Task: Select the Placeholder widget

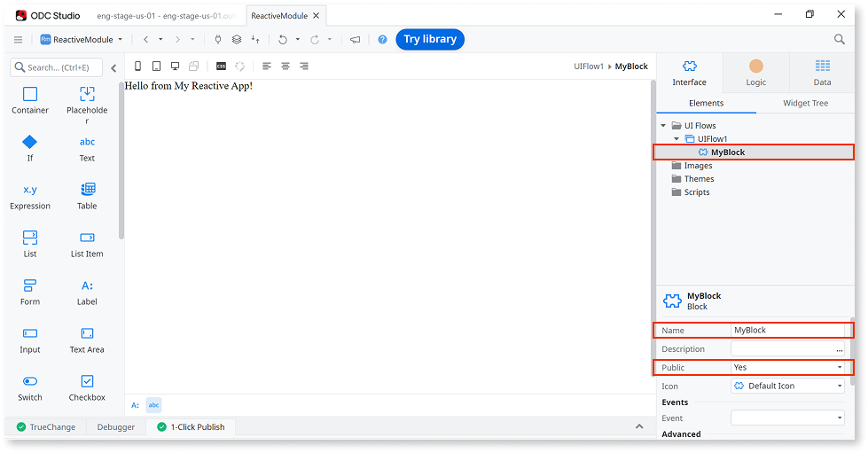Action: pos(87,105)
